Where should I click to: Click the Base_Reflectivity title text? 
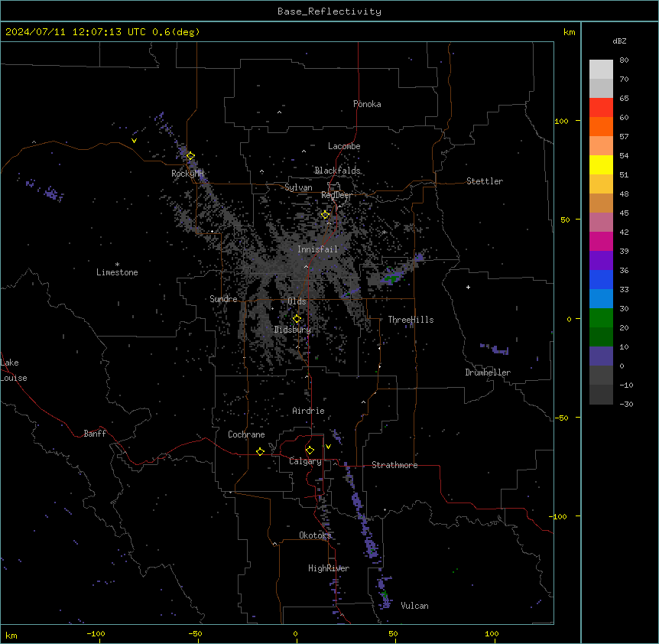point(329,11)
